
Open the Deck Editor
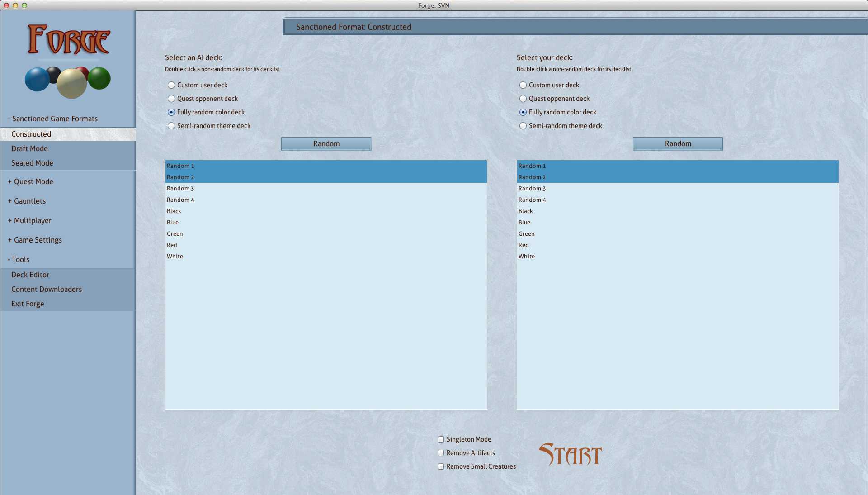[x=30, y=275]
